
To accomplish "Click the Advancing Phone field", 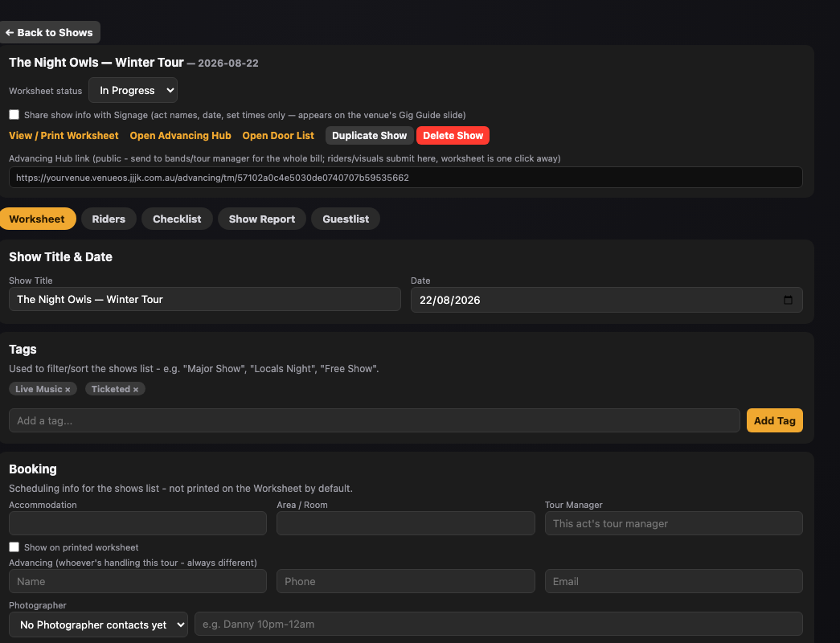I will 406,581.
